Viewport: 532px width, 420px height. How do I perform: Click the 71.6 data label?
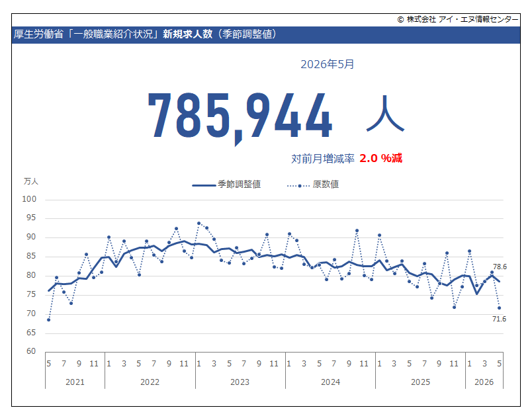(499, 319)
